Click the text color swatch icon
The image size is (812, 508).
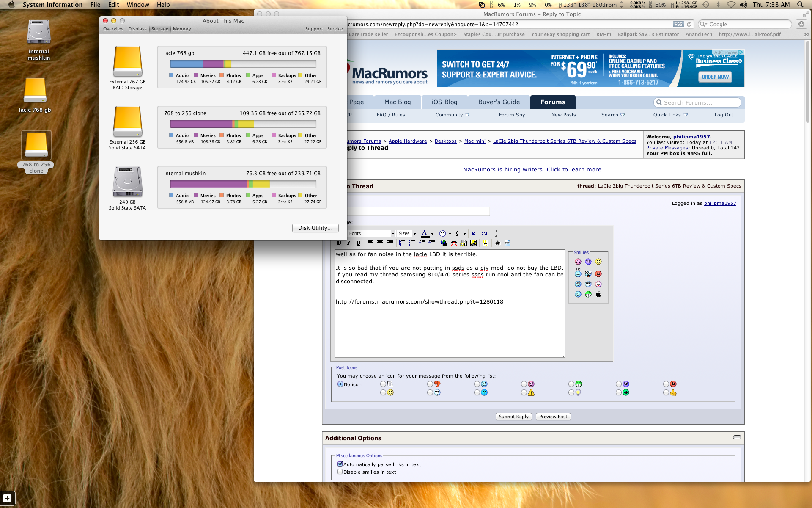pos(425,233)
